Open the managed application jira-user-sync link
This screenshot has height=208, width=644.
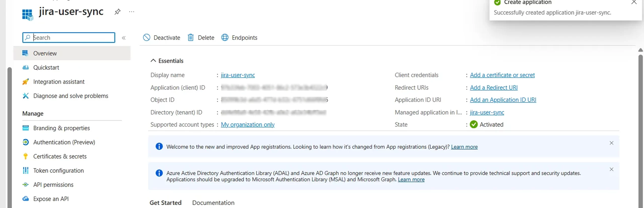pyautogui.click(x=487, y=112)
